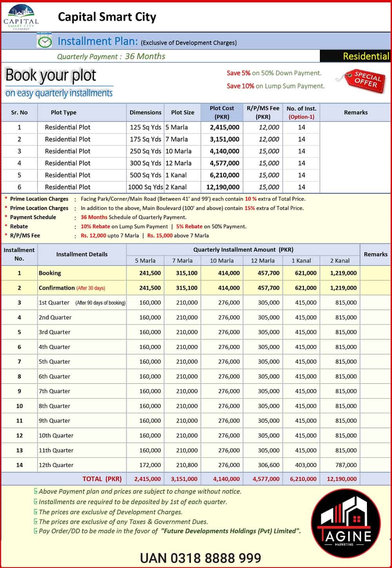Screen dimensions: 392x568
Task: Click the first green checkmark bullet note
Action: pyautogui.click(x=36, y=491)
